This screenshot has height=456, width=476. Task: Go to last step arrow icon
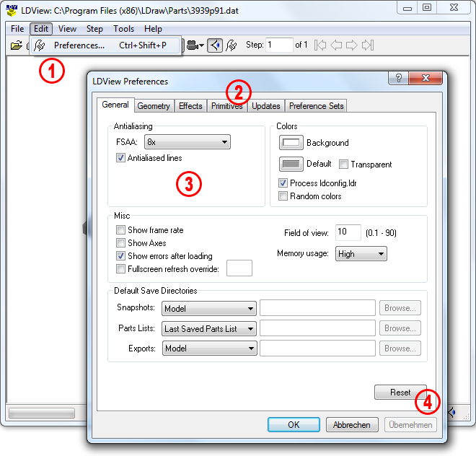pyautogui.click(x=368, y=45)
